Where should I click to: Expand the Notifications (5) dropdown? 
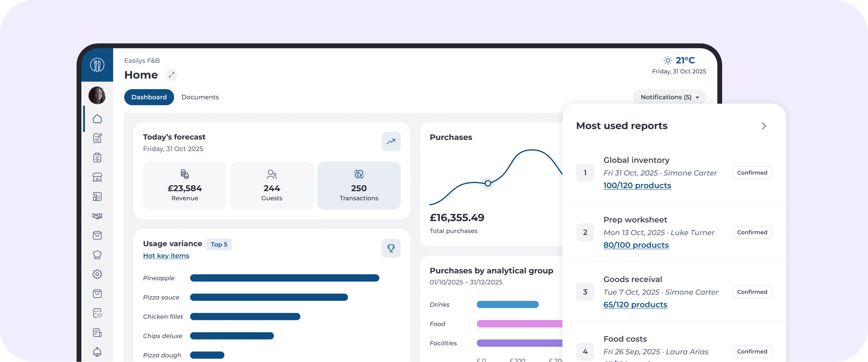pos(669,97)
